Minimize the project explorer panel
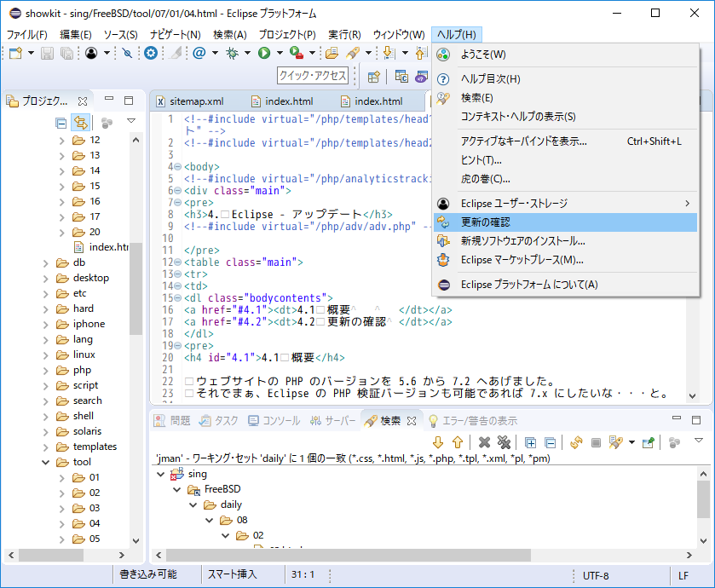The height and width of the screenshot is (588, 715). tap(108, 99)
